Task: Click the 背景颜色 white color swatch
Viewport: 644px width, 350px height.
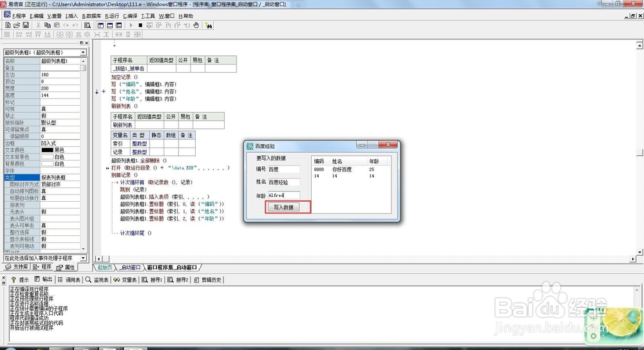Action: point(47,164)
